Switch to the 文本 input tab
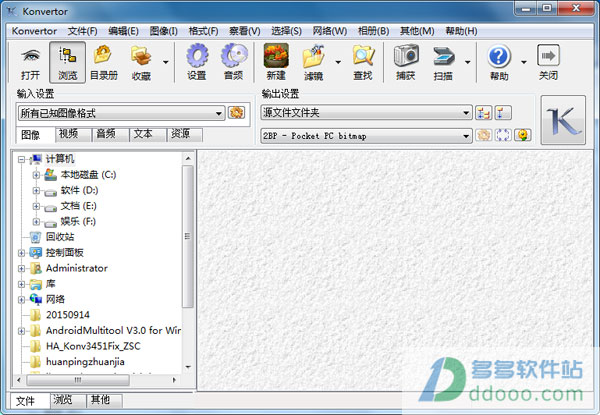 click(147, 134)
